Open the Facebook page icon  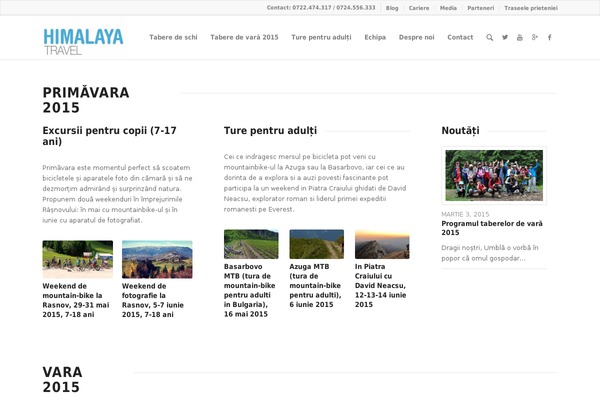[549, 37]
